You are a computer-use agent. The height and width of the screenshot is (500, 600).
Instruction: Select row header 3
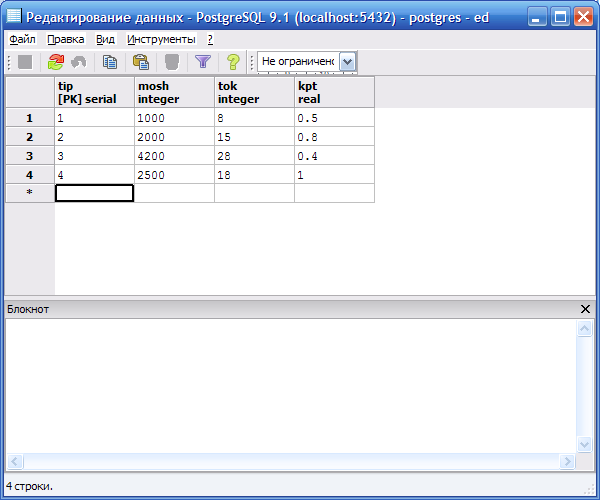point(30,155)
